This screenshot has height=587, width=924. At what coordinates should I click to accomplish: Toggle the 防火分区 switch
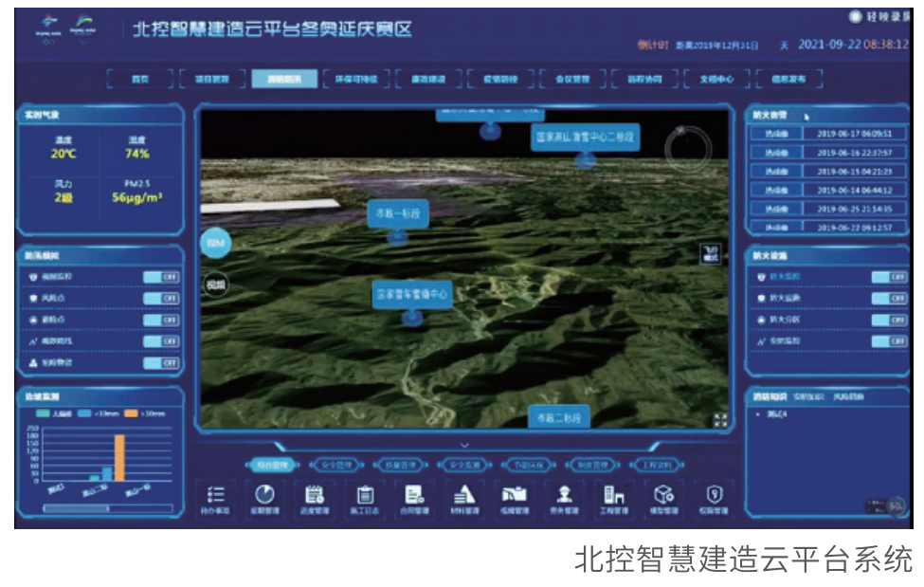(889, 320)
